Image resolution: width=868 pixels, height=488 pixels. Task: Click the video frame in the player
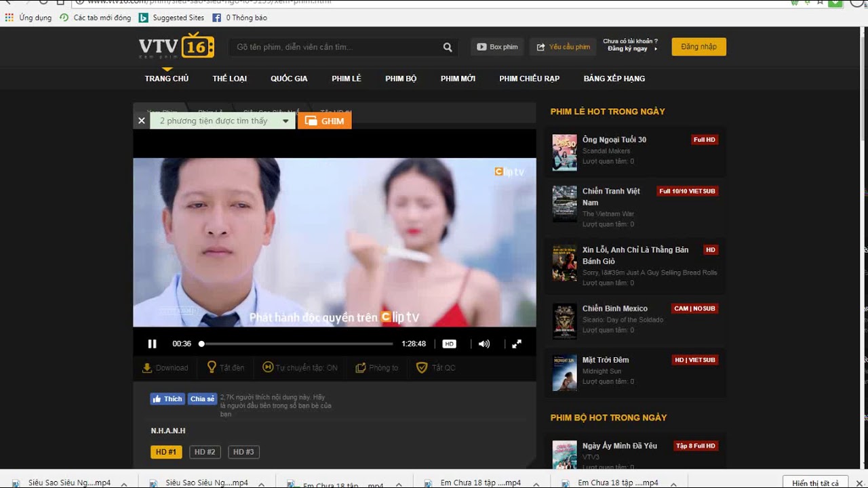click(334, 243)
